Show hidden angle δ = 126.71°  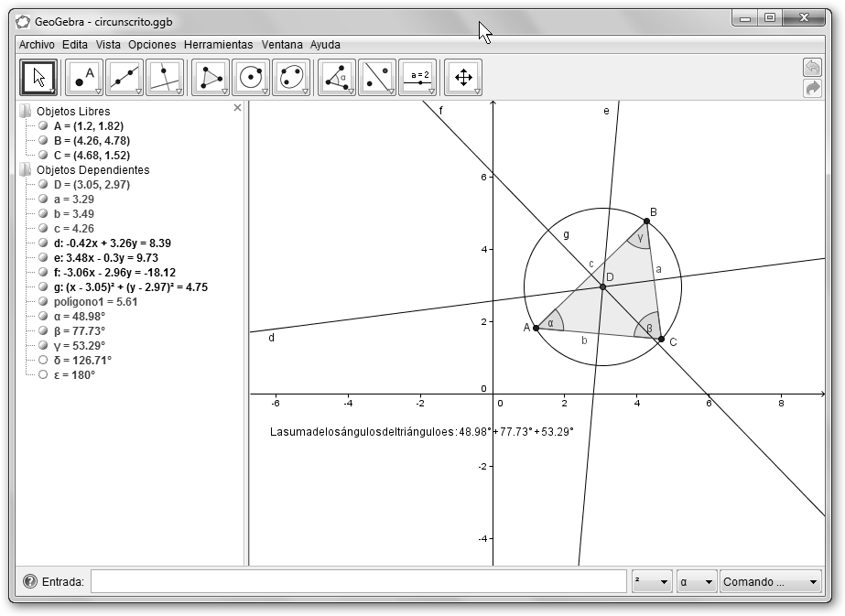coord(43,360)
